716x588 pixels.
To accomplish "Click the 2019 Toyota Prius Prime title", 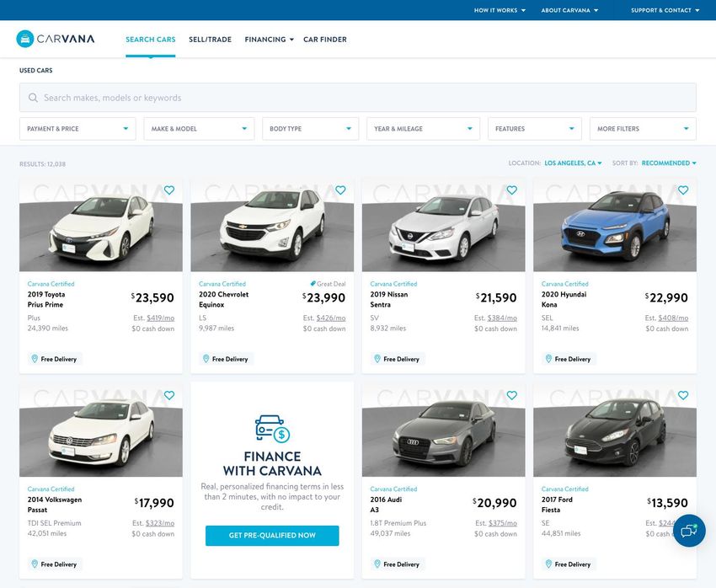I will 46,300.
